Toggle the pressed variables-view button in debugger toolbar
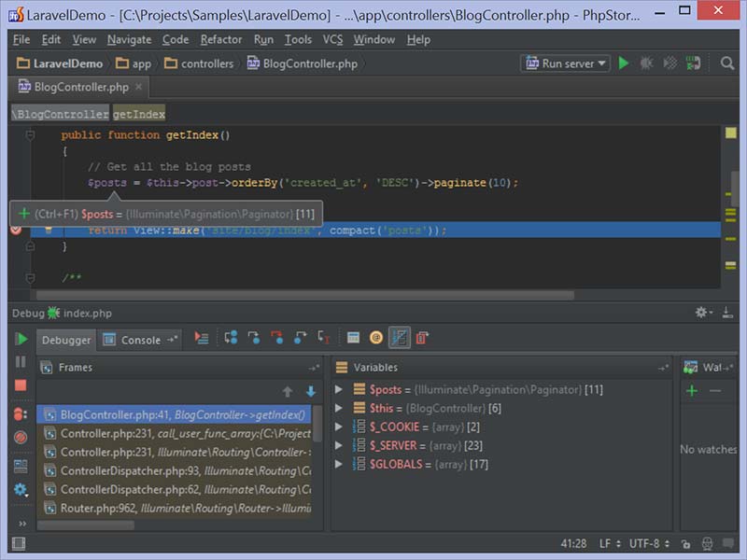 tap(400, 338)
